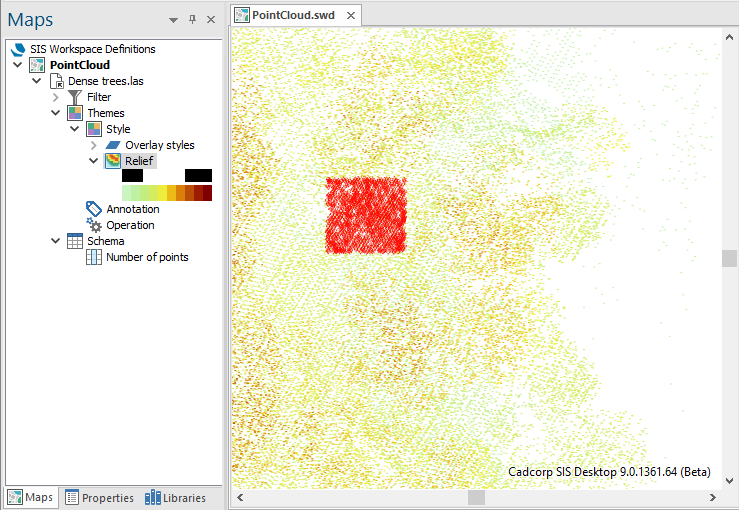The width and height of the screenshot is (739, 510).
Task: Select the Operation tree item
Action: (131, 225)
